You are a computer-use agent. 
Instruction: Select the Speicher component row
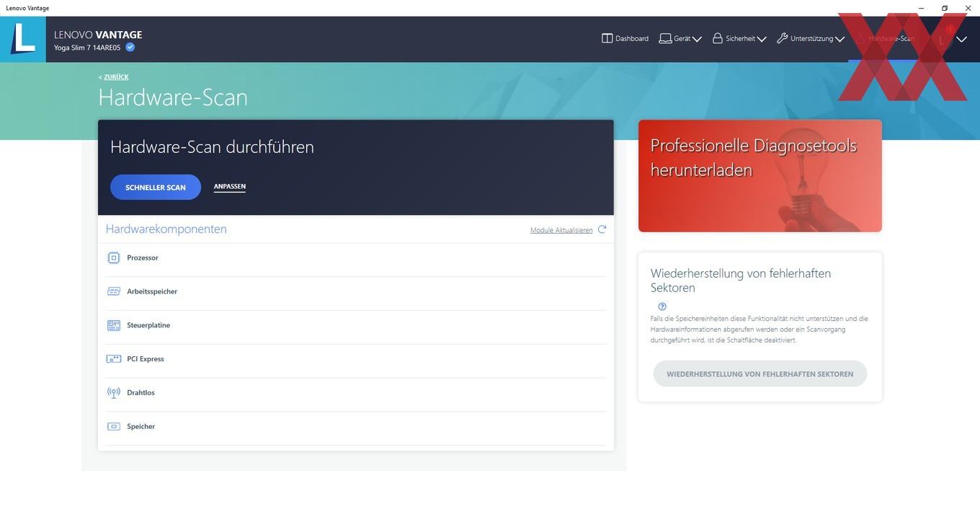(x=356, y=428)
